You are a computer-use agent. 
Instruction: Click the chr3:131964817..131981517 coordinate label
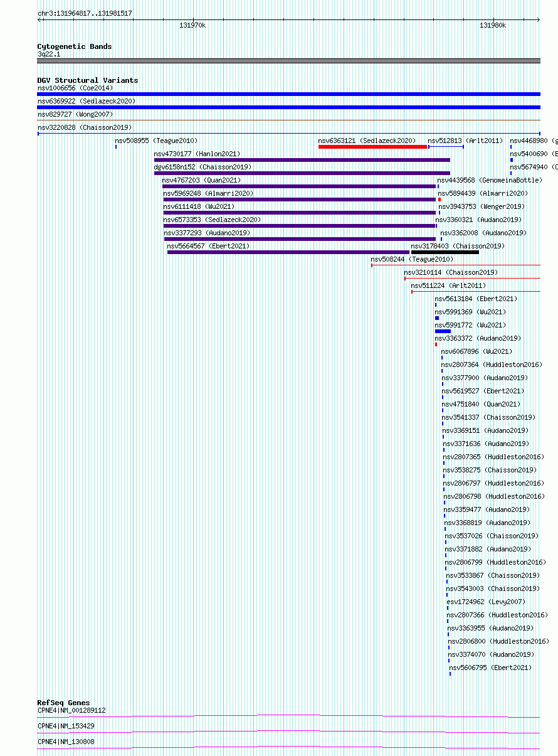(85, 13)
